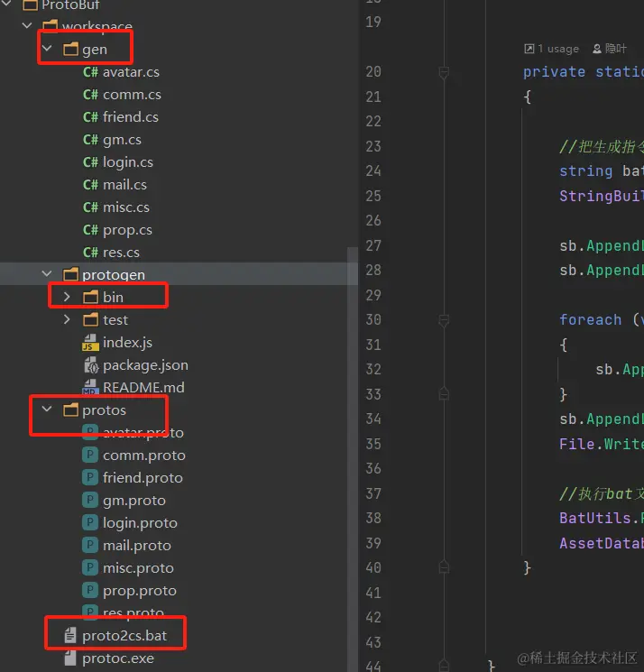Collapse the gen folder

click(x=47, y=49)
